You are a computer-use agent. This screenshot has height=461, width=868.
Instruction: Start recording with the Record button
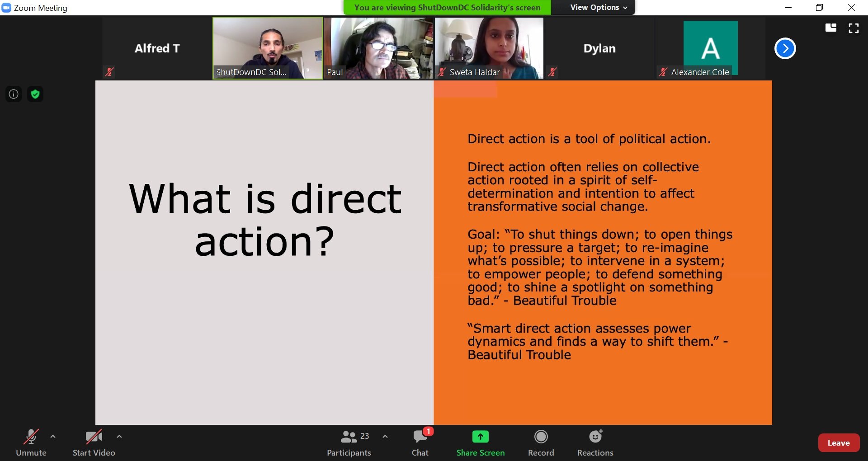pyautogui.click(x=541, y=442)
